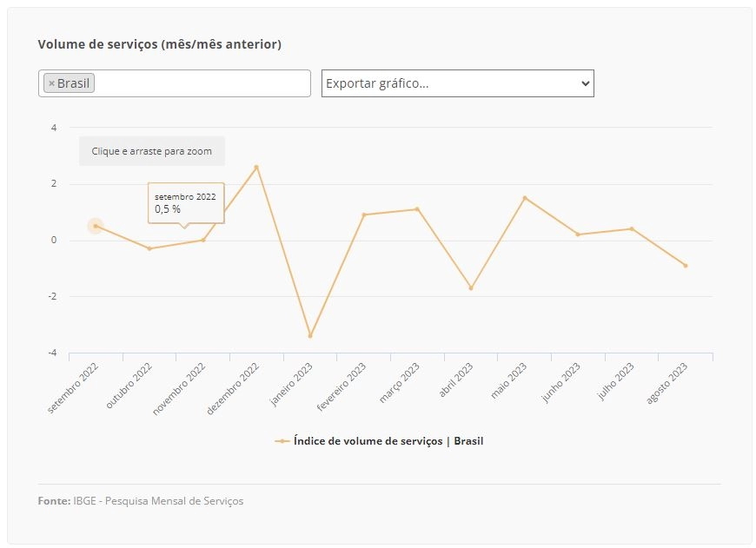Click the dropdown arrow of Exportar gráfico

coord(586,83)
